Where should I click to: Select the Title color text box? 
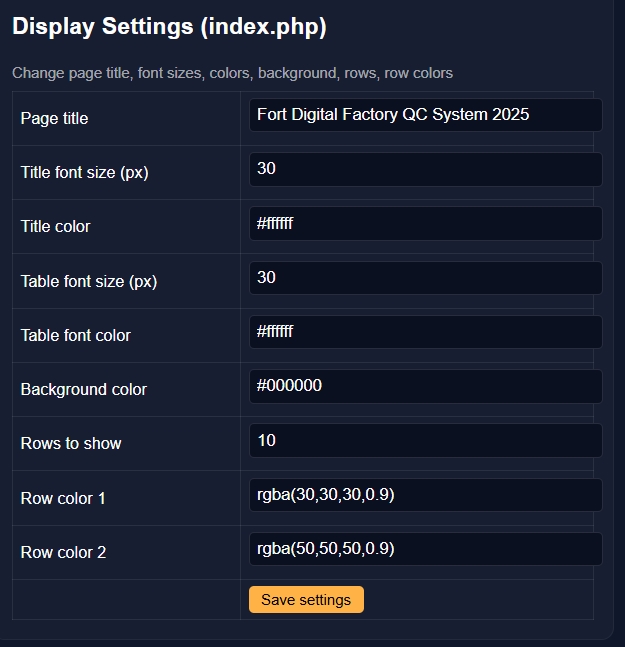tap(425, 224)
